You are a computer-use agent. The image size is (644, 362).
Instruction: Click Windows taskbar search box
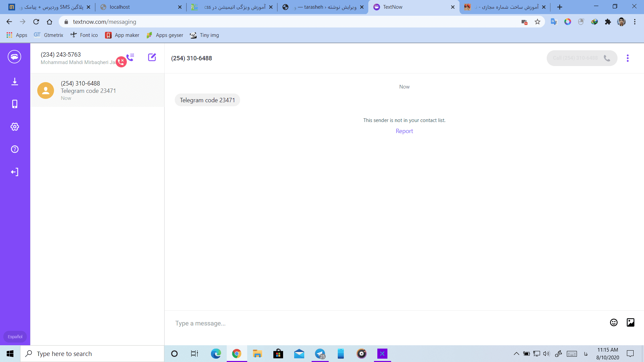[x=92, y=354]
